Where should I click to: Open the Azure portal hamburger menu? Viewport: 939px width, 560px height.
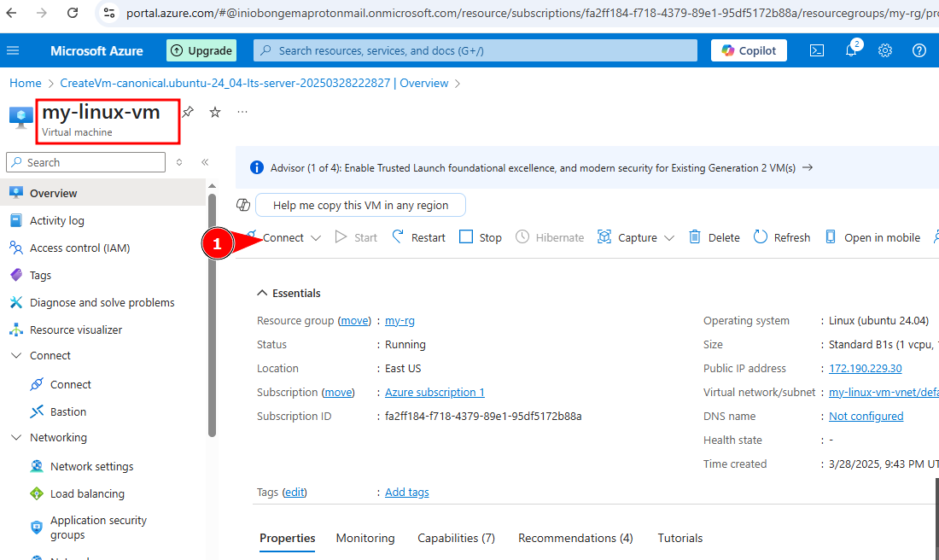tap(13, 51)
